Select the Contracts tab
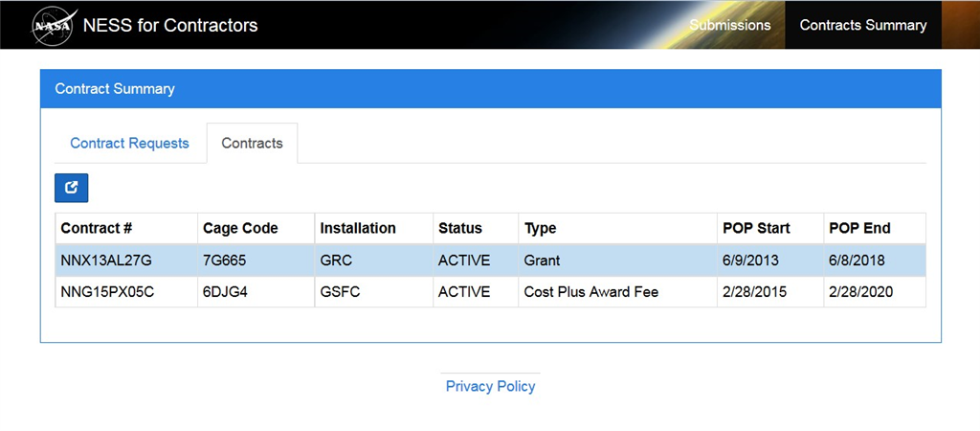980x431 pixels. tap(252, 144)
